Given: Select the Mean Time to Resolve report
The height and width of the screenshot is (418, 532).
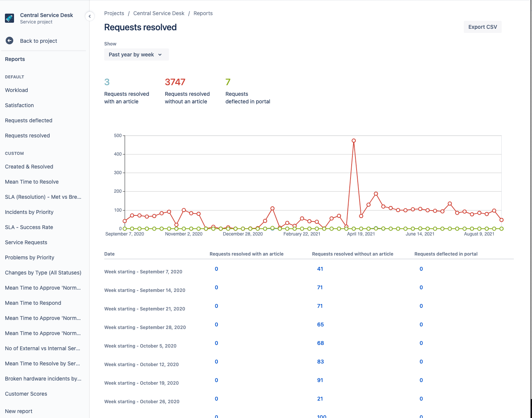Looking at the screenshot, I should (32, 182).
